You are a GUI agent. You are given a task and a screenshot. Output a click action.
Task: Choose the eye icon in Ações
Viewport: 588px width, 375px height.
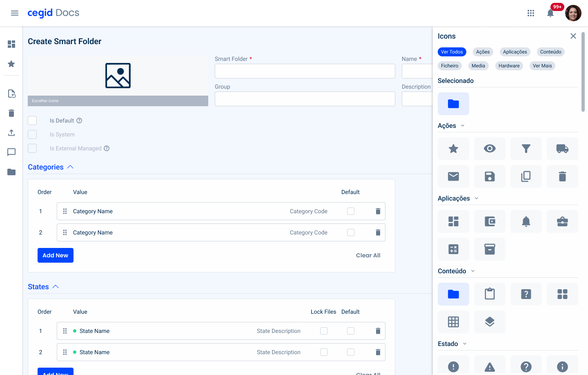click(490, 149)
